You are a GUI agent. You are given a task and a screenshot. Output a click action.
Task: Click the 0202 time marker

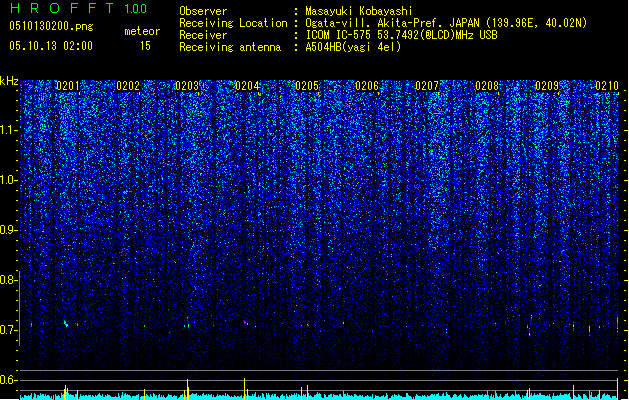(x=128, y=86)
